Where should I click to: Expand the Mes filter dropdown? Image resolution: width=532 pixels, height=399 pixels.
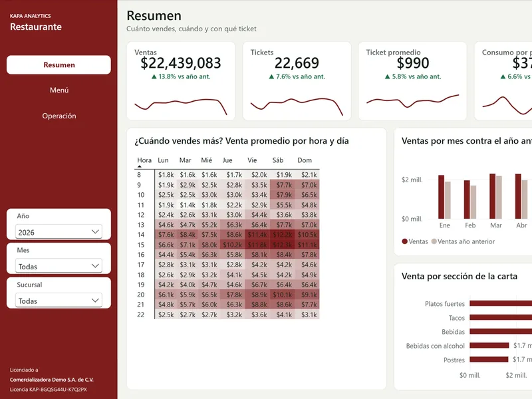59,266
